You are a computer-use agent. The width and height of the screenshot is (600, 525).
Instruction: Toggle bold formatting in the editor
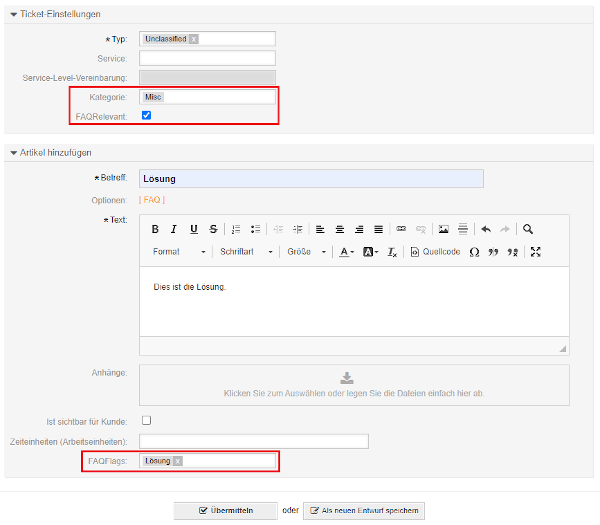coord(155,229)
